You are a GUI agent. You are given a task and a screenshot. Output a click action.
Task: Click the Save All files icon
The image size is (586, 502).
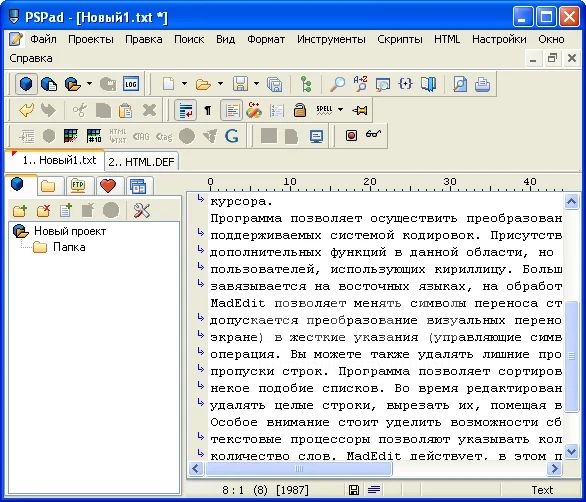(275, 84)
